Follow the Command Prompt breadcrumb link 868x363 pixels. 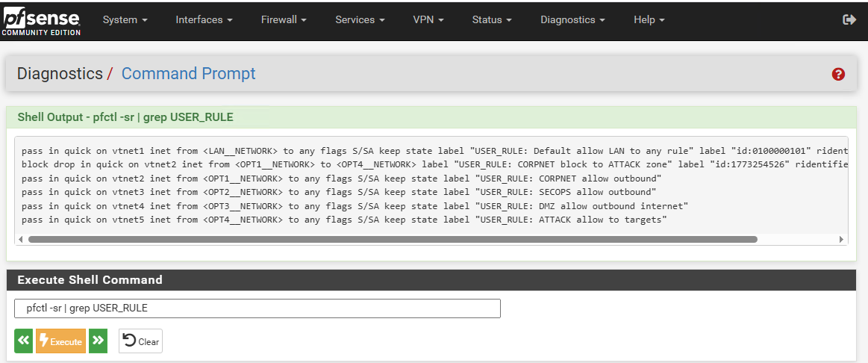tap(189, 74)
